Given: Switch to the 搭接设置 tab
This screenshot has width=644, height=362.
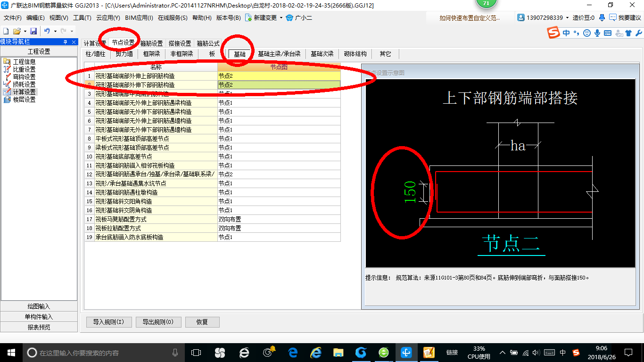Looking at the screenshot, I should (180, 43).
